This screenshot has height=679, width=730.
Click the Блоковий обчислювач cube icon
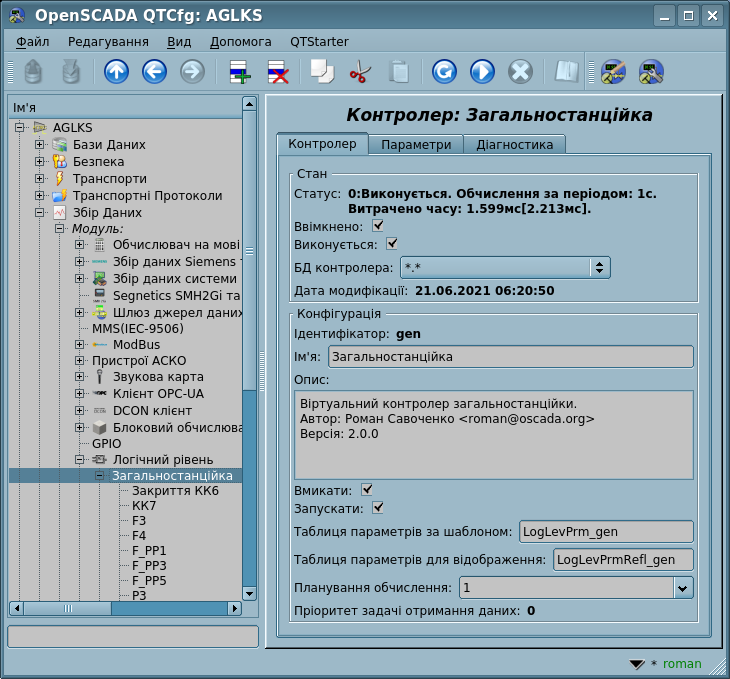click(x=100, y=428)
